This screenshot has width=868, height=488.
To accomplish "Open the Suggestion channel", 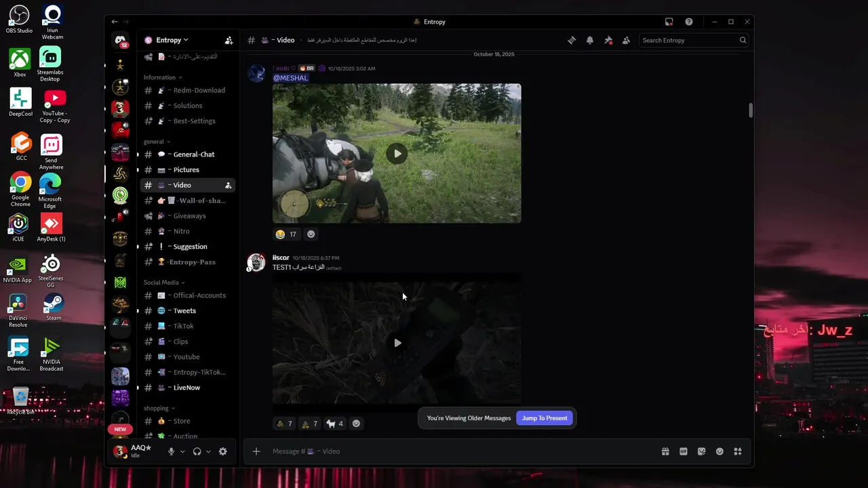I will 188,247.
